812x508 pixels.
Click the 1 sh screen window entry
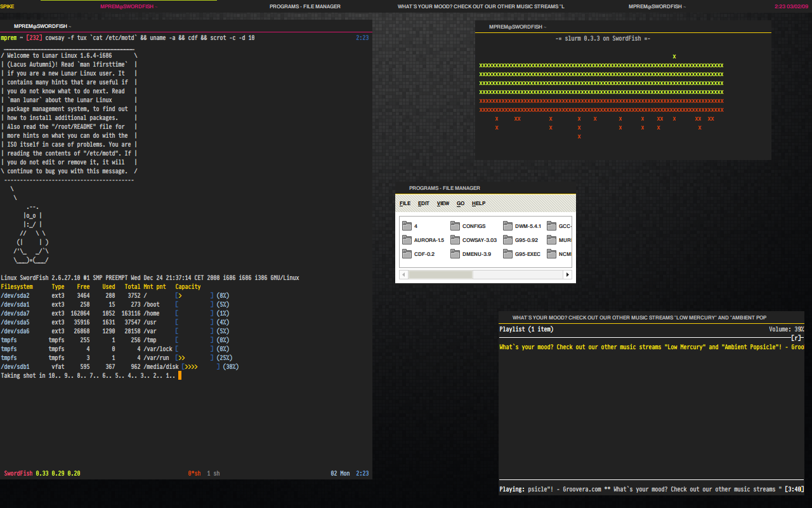pos(213,473)
